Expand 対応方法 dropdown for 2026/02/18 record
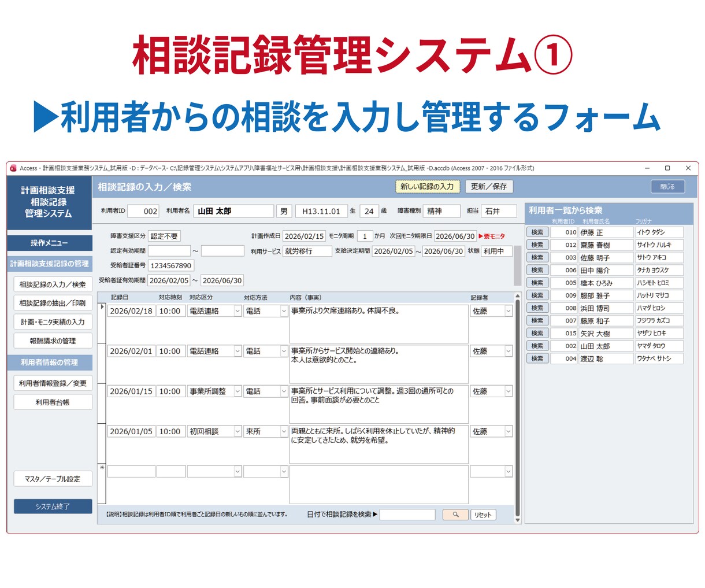Screen dimensions: 705x588 pos(284,311)
